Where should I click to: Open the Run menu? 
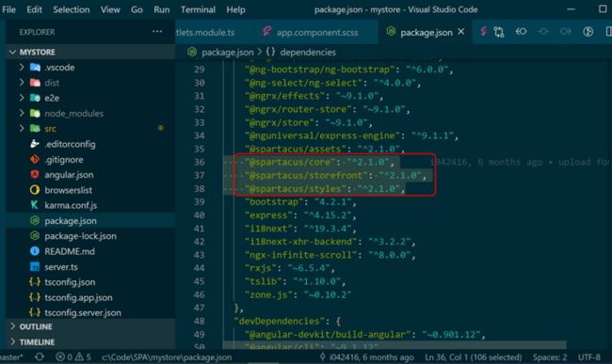(162, 9)
